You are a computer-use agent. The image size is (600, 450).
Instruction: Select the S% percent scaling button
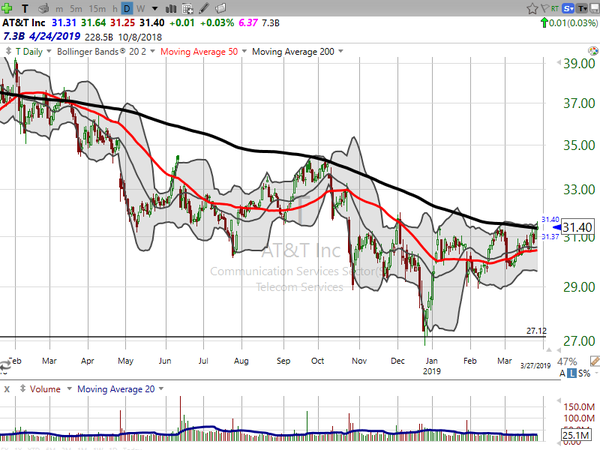(584, 373)
